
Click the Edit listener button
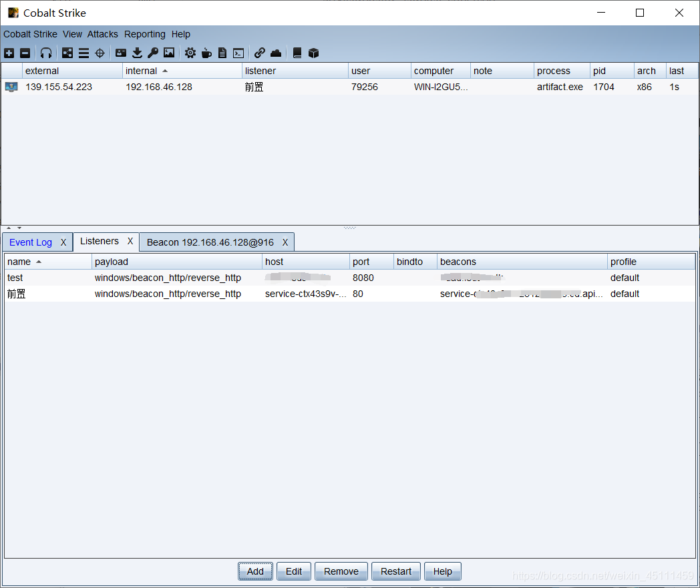(x=294, y=571)
